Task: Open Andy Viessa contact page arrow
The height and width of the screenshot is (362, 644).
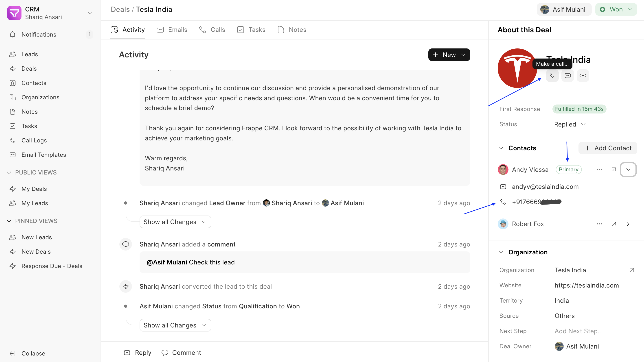Action: (614, 169)
